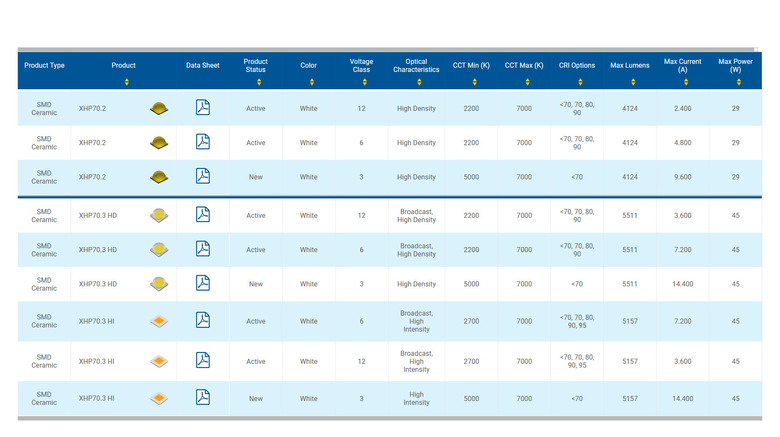Open the XHP70.3 HD product with 14.400 A current
Image resolution: width=780 pixels, height=437 pixels.
pyautogui.click(x=98, y=284)
